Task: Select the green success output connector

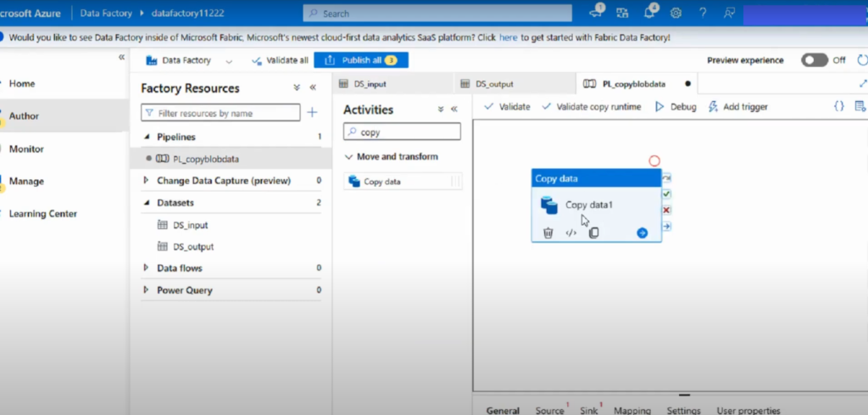Action: pyautogui.click(x=666, y=194)
